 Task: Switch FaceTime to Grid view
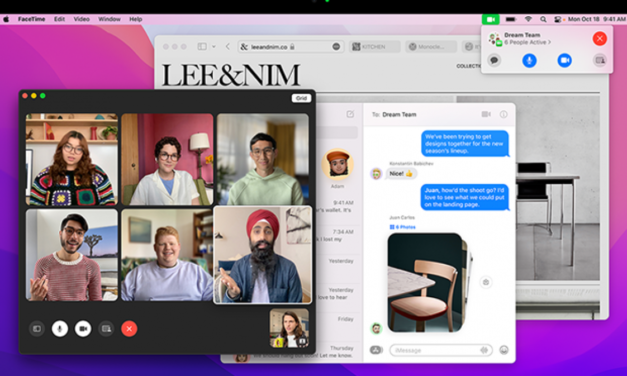click(301, 98)
